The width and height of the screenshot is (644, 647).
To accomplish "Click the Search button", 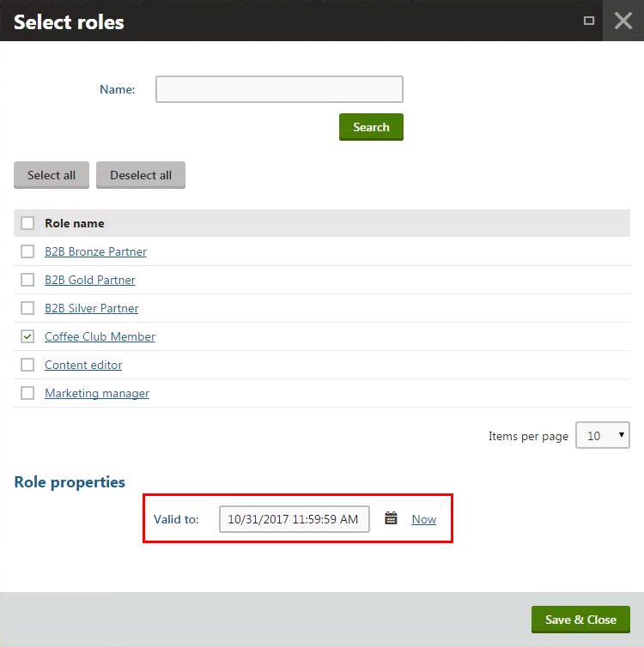I will point(371,127).
